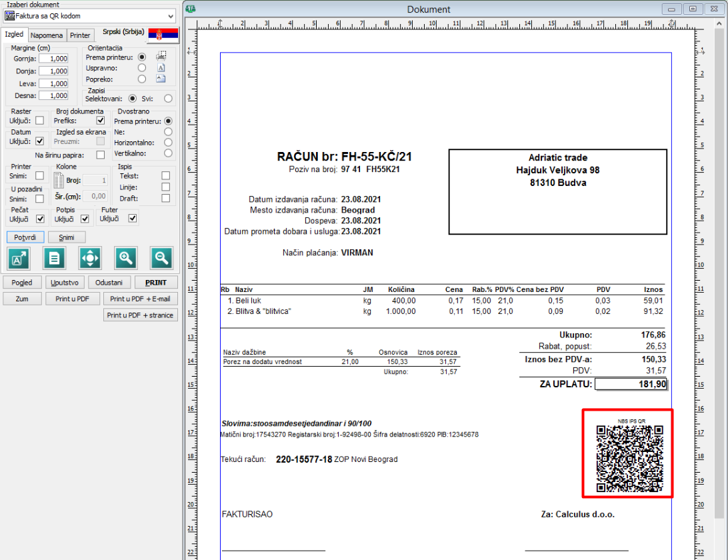Click Print u PDF + E-mail button
Screen dimensions: 728x560
(x=140, y=299)
